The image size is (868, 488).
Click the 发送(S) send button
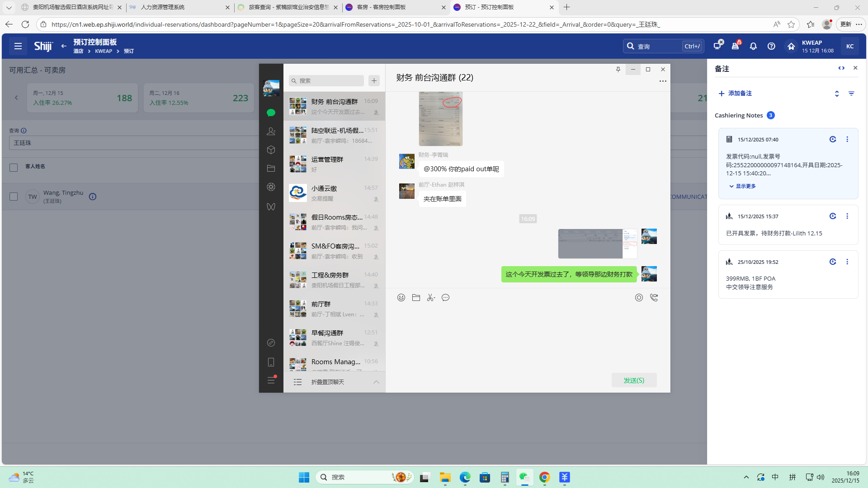tap(634, 380)
